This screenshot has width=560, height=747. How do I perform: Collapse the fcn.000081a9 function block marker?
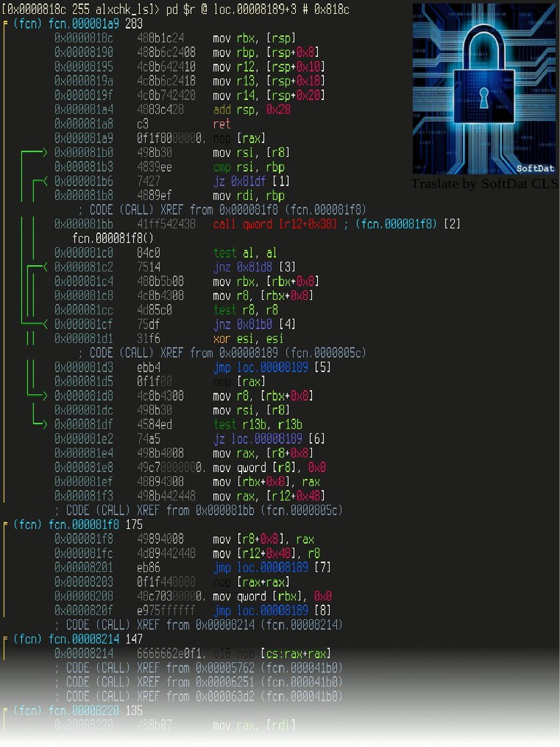click(7, 23)
